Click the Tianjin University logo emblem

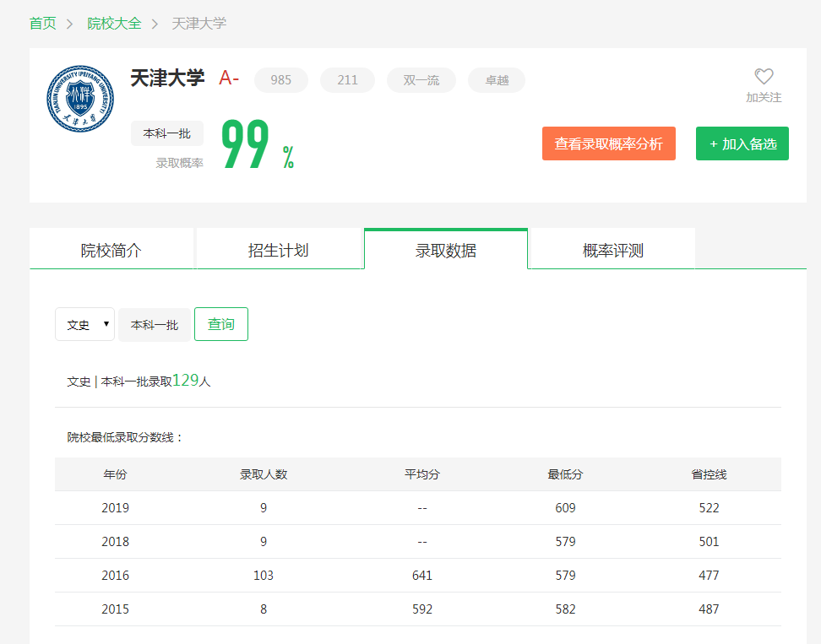point(80,99)
